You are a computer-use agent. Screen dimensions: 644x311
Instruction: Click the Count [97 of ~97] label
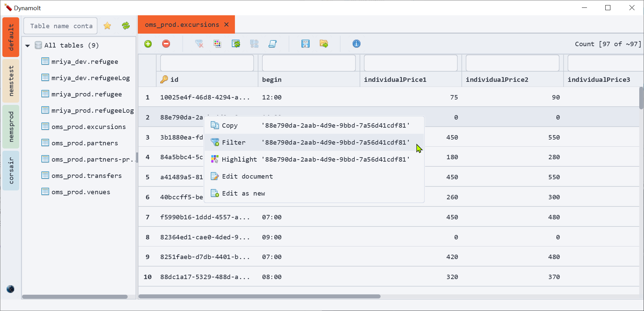608,44
